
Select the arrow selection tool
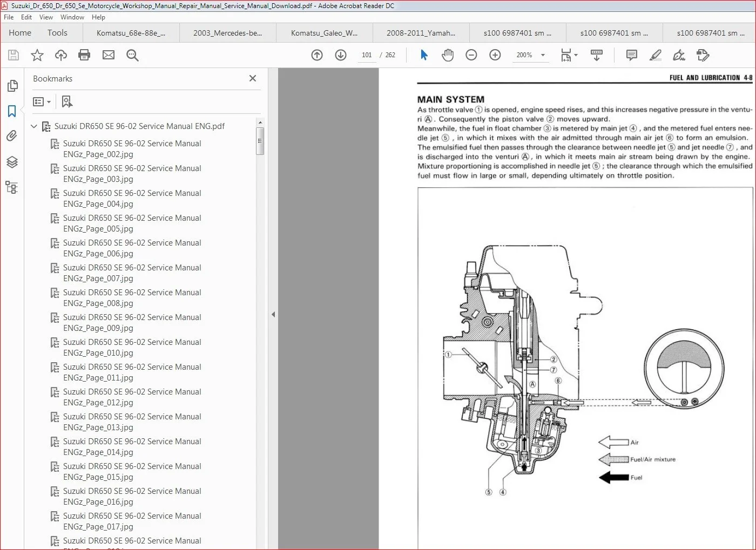click(x=424, y=55)
